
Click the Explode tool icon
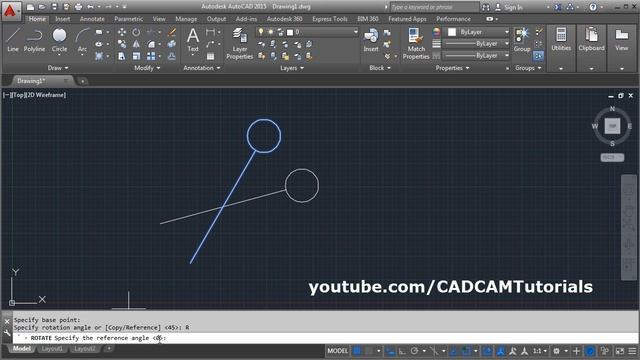(172, 44)
